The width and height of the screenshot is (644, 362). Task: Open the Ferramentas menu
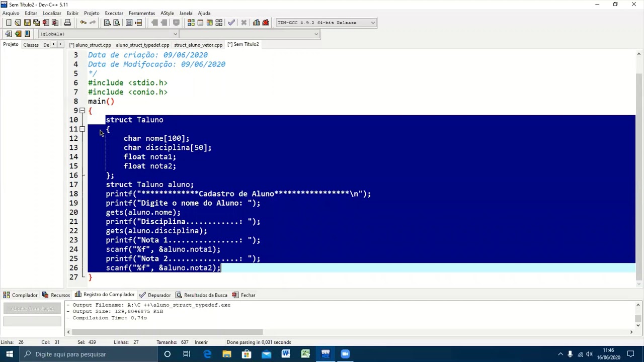(142, 13)
